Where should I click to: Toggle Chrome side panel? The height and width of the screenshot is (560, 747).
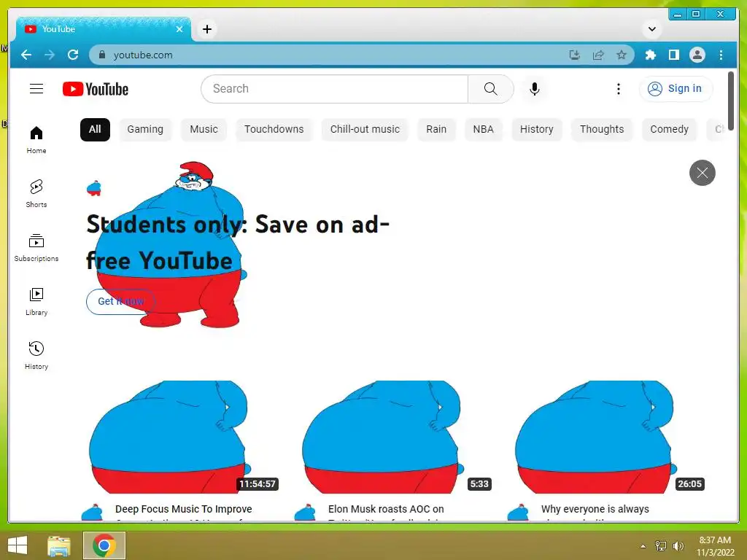click(x=673, y=55)
